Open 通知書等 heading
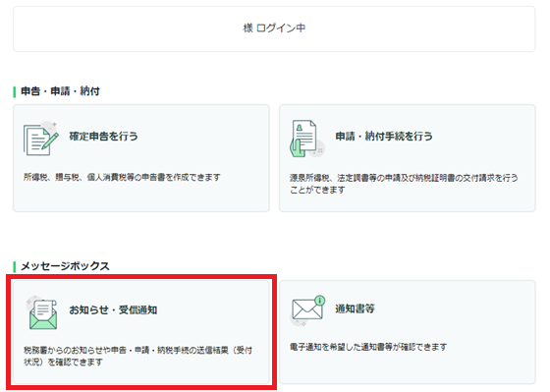This screenshot has height=392, width=550. pos(355,308)
